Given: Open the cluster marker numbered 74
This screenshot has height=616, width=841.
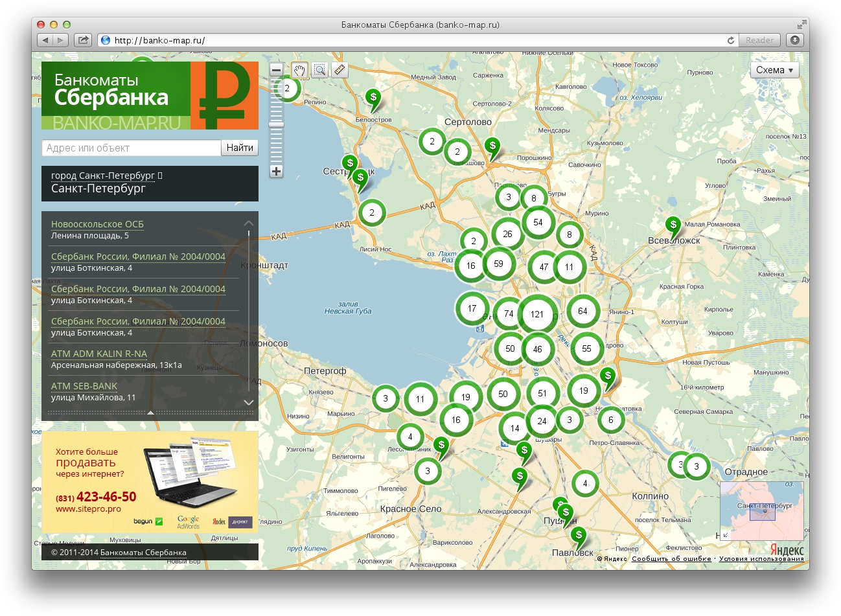Looking at the screenshot, I should pyautogui.click(x=509, y=314).
